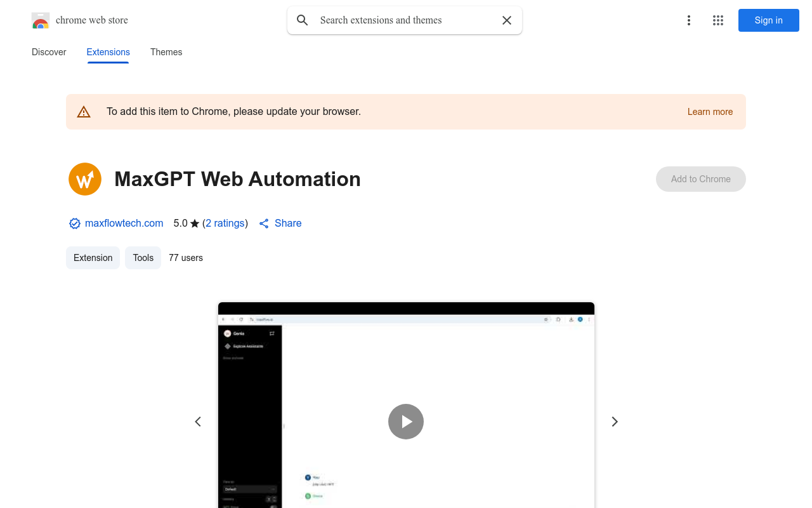Clear the search field with X icon
812x508 pixels.
[507, 20]
